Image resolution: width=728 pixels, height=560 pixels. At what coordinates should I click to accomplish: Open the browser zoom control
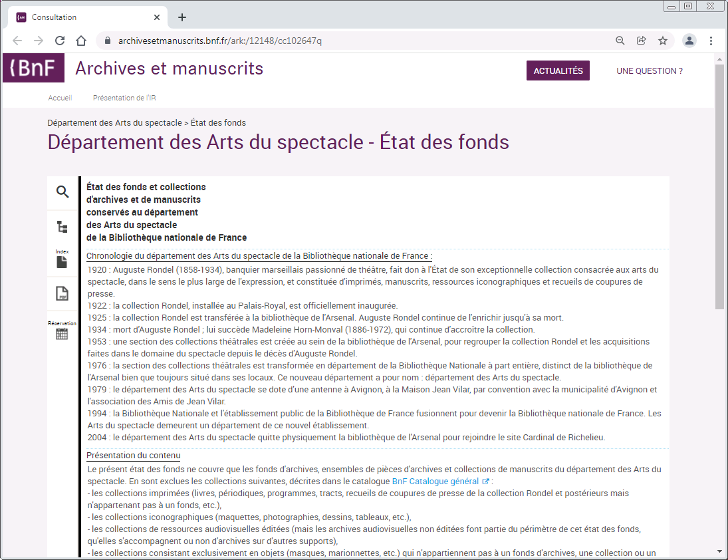tap(620, 41)
